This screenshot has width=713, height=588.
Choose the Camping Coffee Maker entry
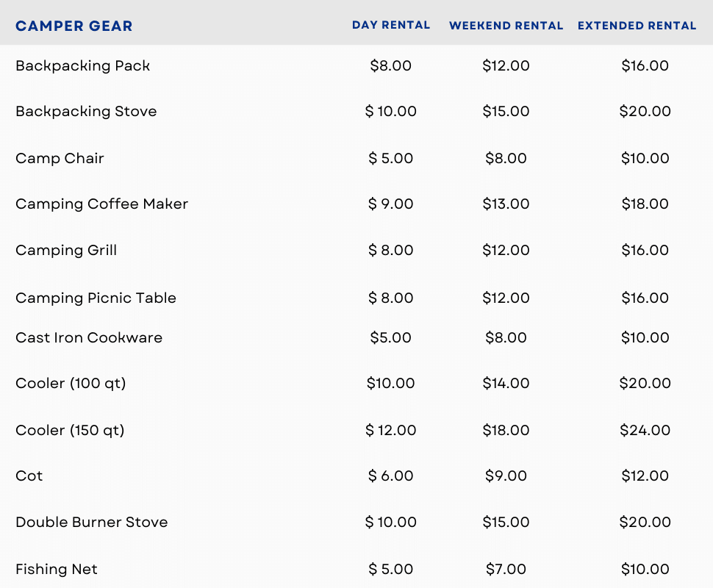click(101, 204)
